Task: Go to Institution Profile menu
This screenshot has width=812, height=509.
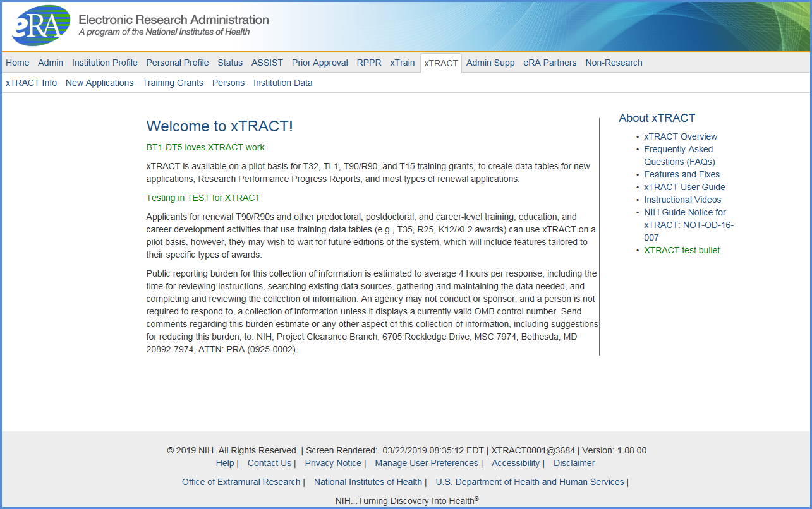Action: click(x=105, y=63)
